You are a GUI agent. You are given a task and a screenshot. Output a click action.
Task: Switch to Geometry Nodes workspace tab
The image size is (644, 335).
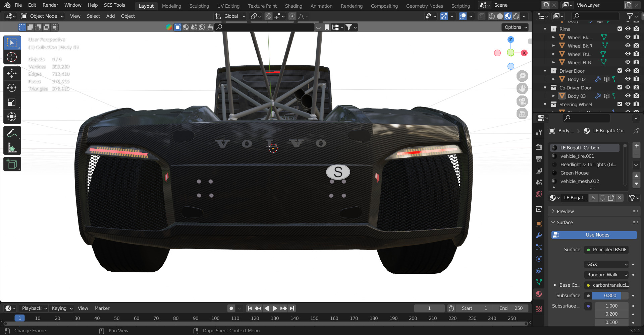(x=424, y=6)
